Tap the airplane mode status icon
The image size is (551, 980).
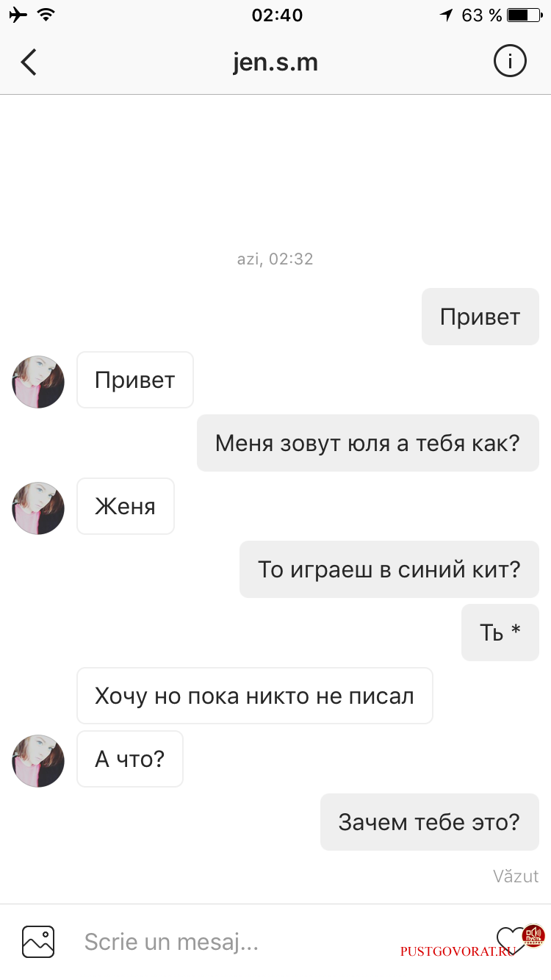19,15
